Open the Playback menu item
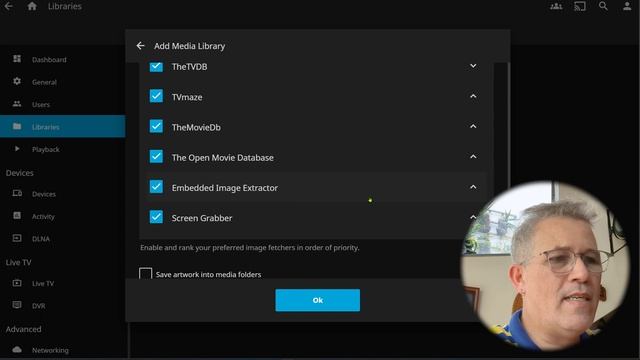 [x=62, y=149]
